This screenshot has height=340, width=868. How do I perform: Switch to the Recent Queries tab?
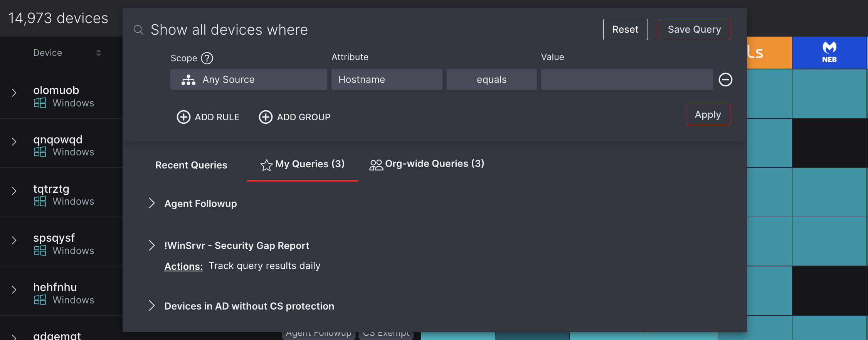coord(191,165)
